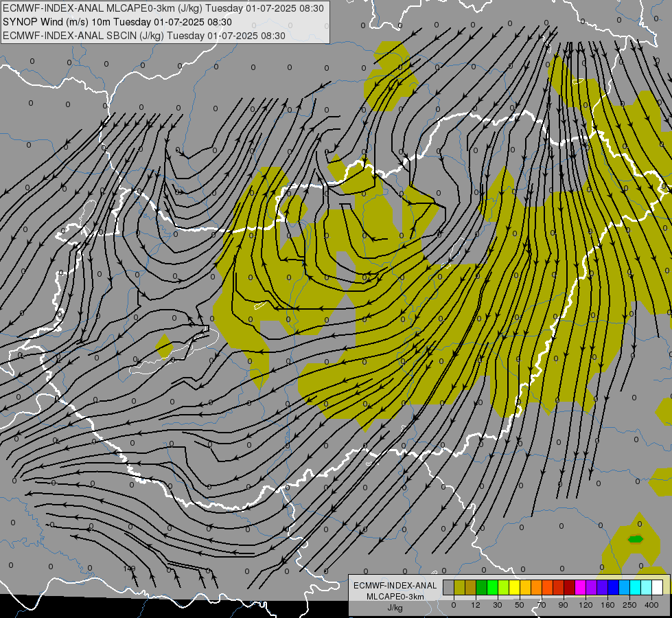Click the legend label ECMWF-INDEX-ANAL
Image resolution: width=672 pixels, height=618 pixels.
pyautogui.click(x=395, y=586)
